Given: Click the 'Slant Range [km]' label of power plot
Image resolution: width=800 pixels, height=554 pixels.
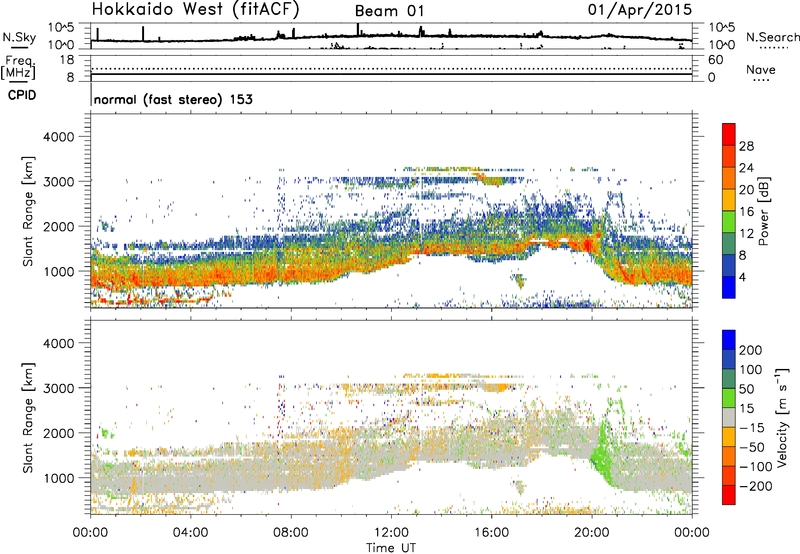Looking at the screenshot, I should 28,211.
